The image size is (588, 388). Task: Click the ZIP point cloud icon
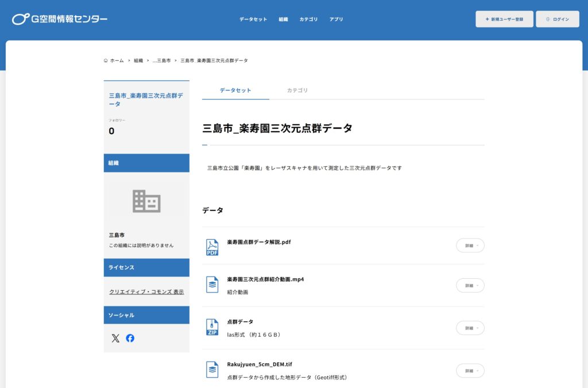coord(212,327)
